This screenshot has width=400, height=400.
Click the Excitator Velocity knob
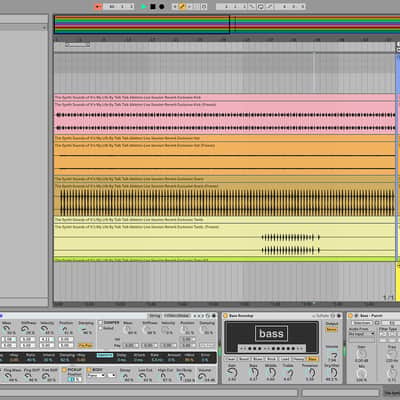[x=44, y=328]
